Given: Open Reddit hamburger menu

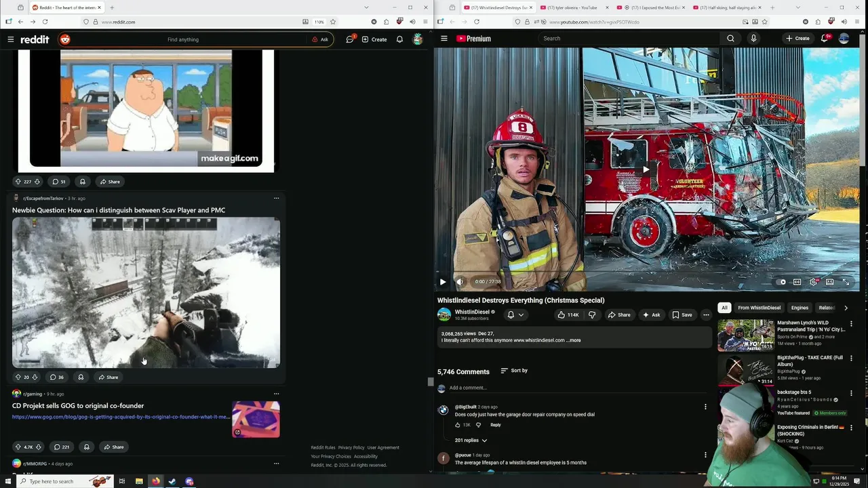Looking at the screenshot, I should pos(11,39).
